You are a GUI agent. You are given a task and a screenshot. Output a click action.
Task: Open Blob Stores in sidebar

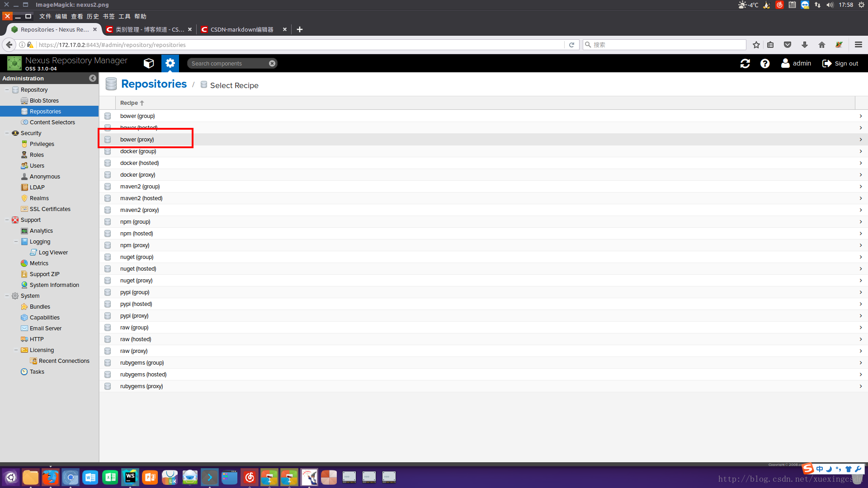44,101
